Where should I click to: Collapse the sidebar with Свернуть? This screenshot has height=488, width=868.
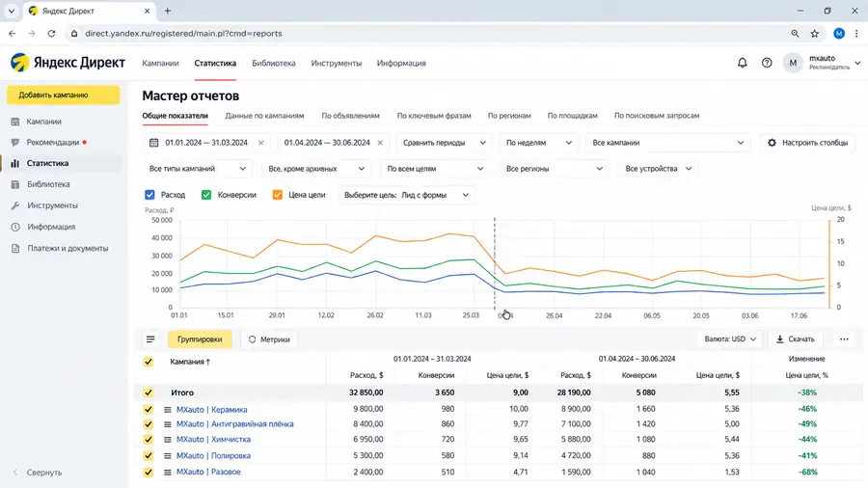pos(38,473)
